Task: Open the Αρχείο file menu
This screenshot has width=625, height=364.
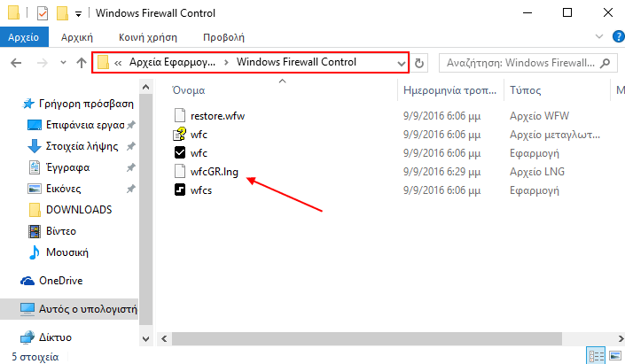Action: (x=24, y=37)
